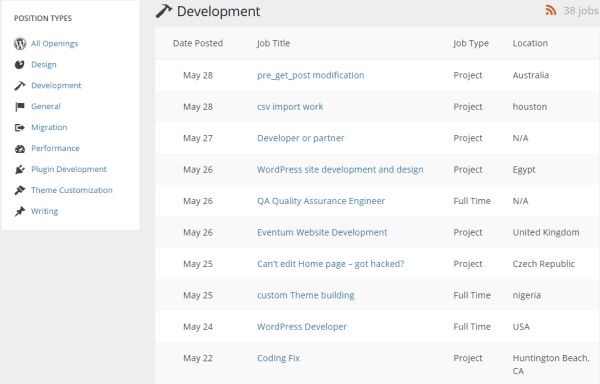Select the Design category link

44,65
